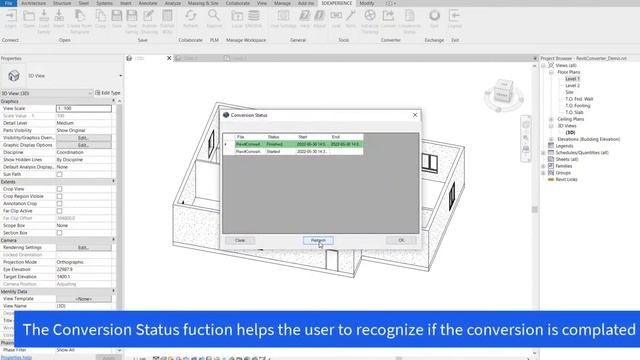Toggle Crop Region Visible checkbox

60,196
